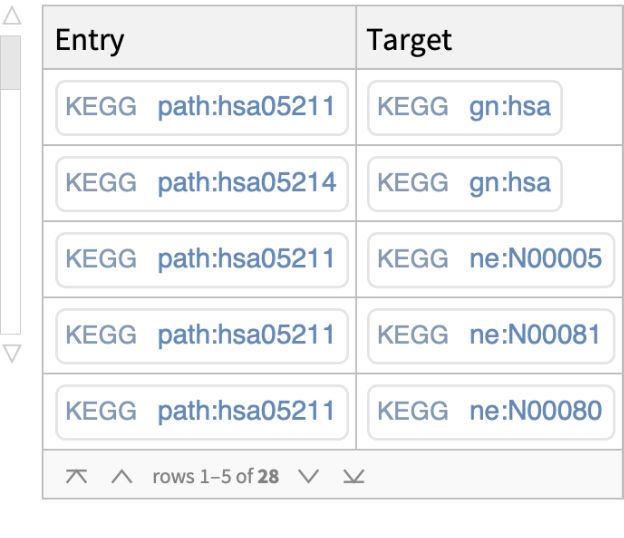The height and width of the screenshot is (538, 624).
Task: Open the ne:N00081 target
Action: tap(490, 334)
